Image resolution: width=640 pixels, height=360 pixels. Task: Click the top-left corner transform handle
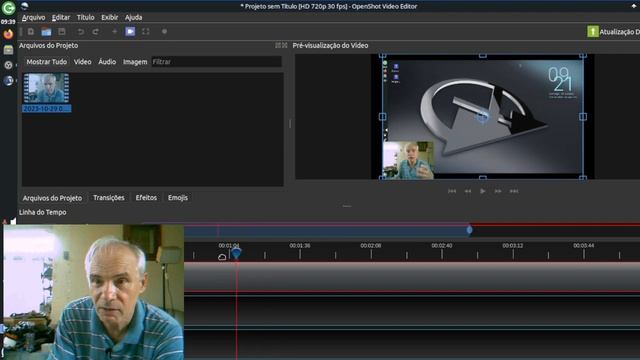382,55
